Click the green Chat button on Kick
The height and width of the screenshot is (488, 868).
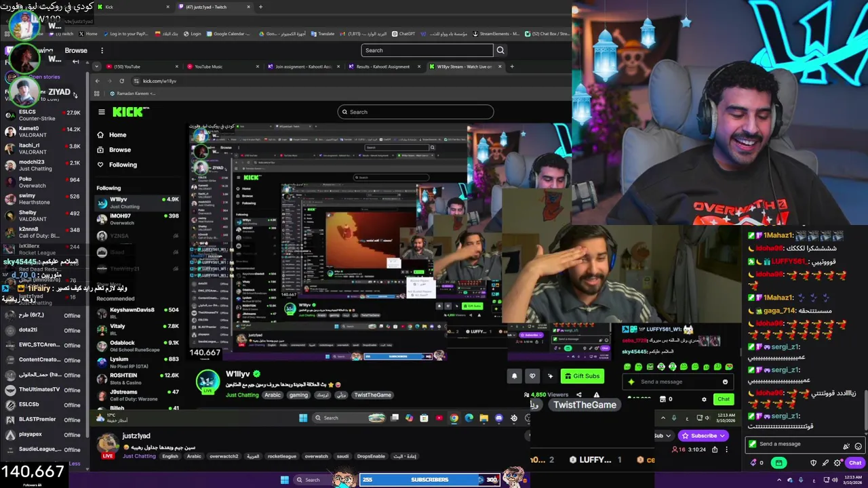click(724, 399)
